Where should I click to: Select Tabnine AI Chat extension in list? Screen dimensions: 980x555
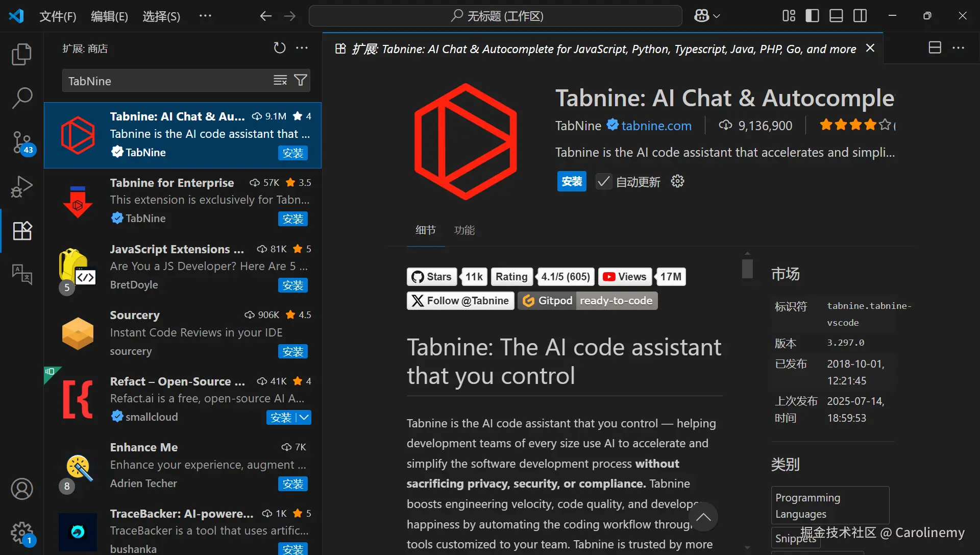point(182,135)
